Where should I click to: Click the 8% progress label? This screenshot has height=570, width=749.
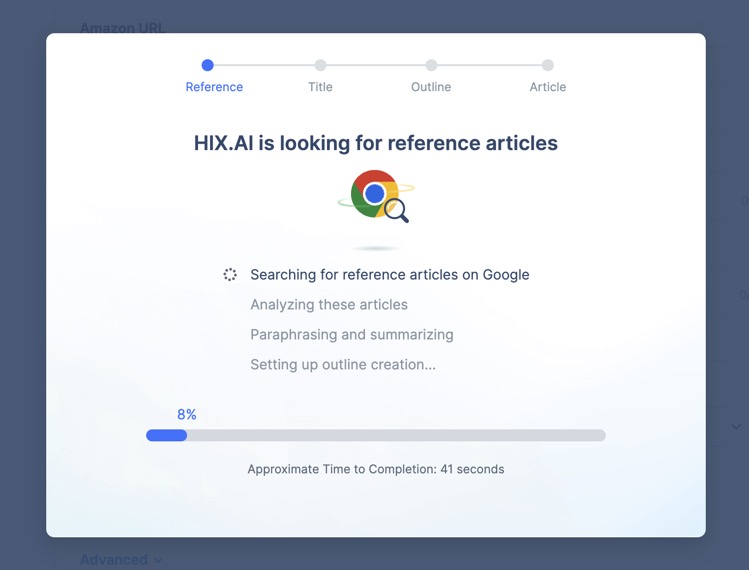pyautogui.click(x=187, y=414)
